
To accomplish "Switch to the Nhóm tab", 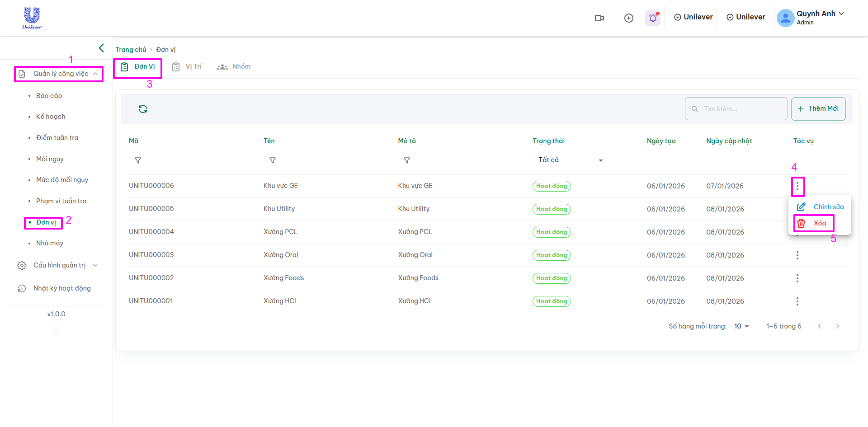I will pos(234,67).
